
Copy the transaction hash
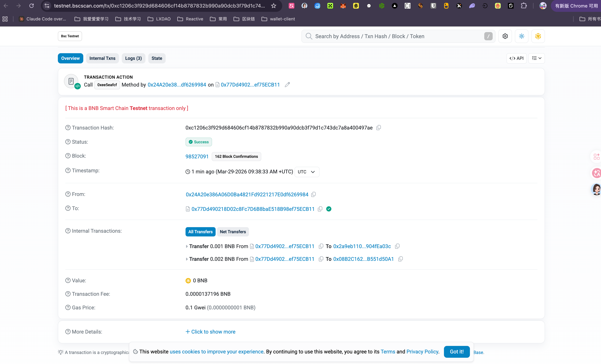[379, 128]
